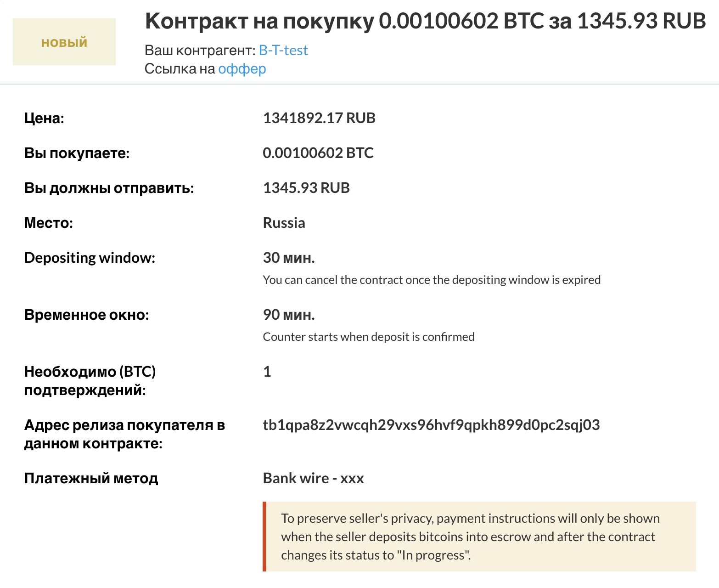Click the required confirmations value 1
The width and height of the screenshot is (719, 588).
[x=267, y=372]
